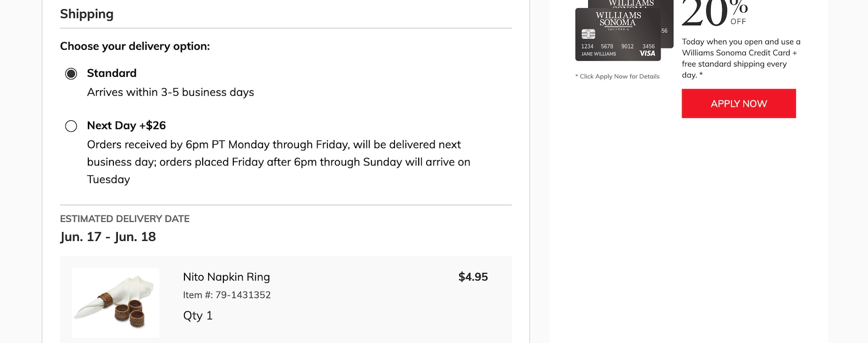Click the Qty 1 quantity text
868x343 pixels.
[x=198, y=316]
